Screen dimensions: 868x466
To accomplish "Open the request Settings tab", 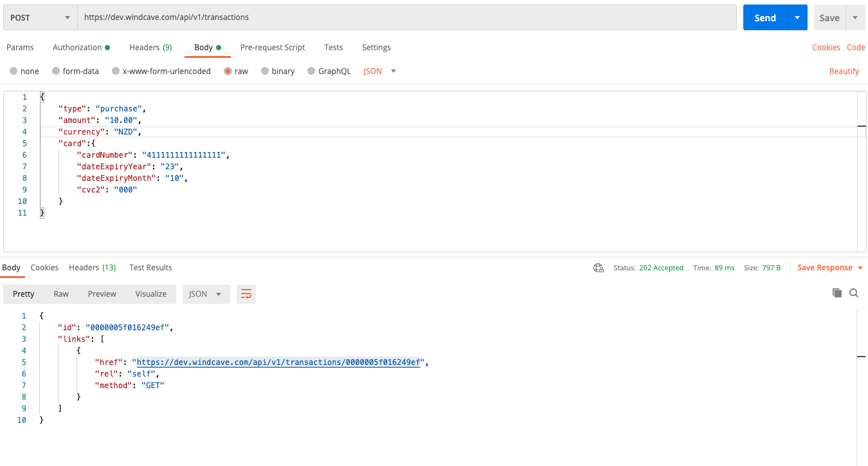I will click(x=376, y=48).
